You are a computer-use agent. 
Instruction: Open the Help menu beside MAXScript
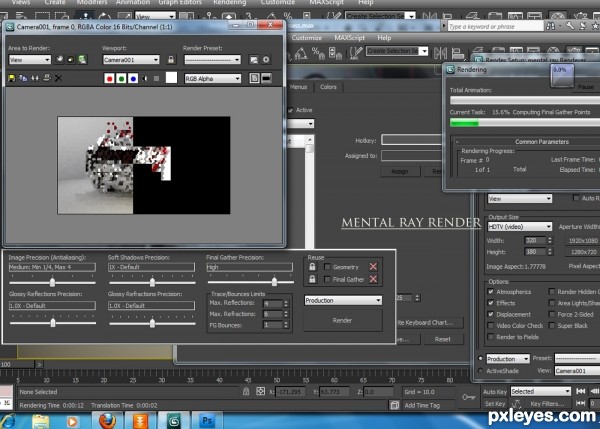click(384, 38)
